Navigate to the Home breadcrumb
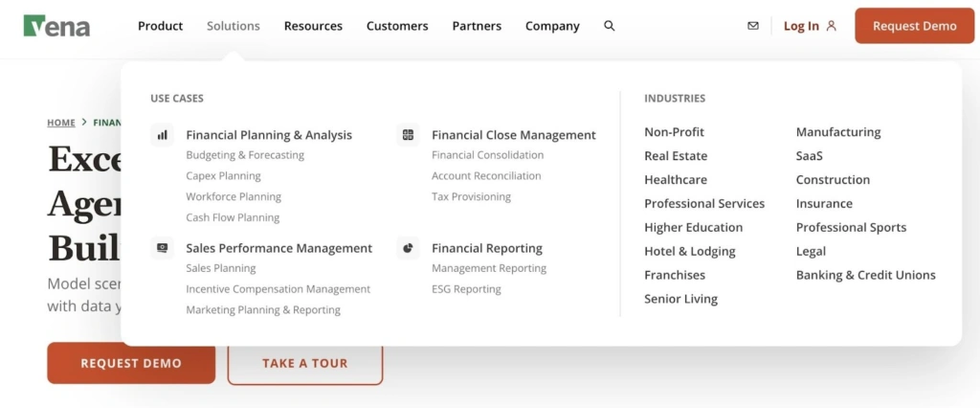 [x=61, y=123]
